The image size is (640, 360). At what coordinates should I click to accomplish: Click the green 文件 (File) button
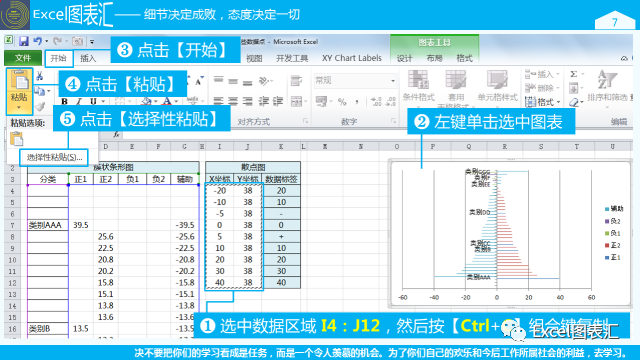point(23,58)
